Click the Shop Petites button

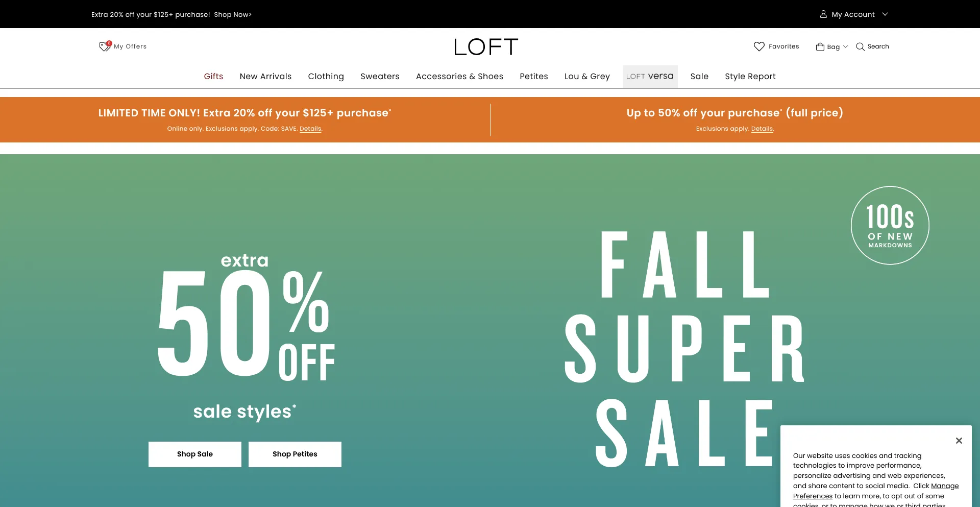pyautogui.click(x=295, y=454)
